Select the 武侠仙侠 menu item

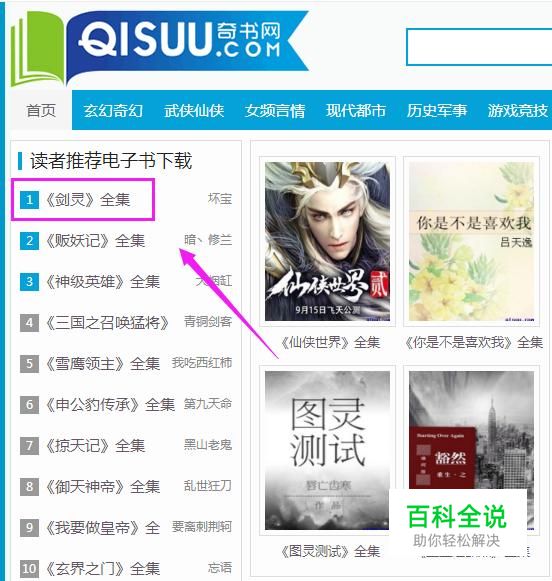pyautogui.click(x=194, y=110)
